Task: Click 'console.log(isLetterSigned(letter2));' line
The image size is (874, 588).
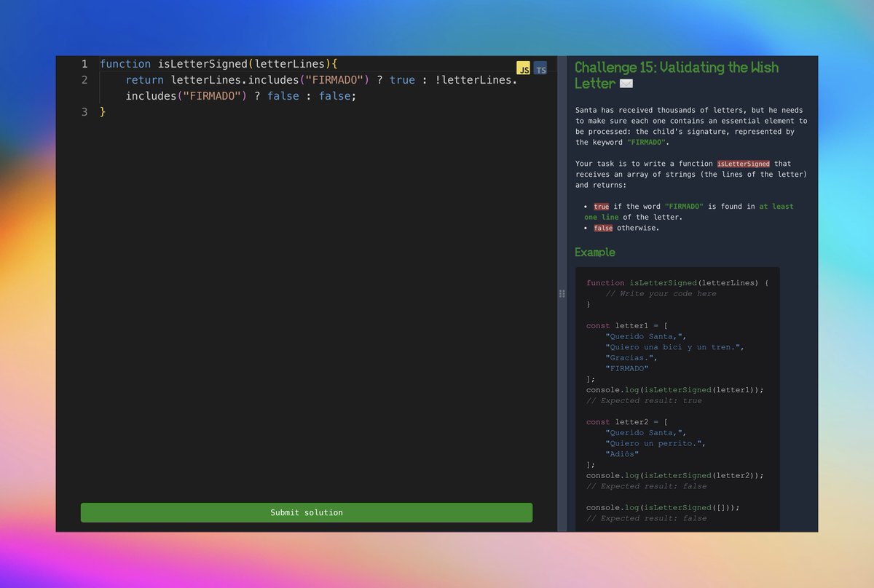Action: [x=675, y=475]
